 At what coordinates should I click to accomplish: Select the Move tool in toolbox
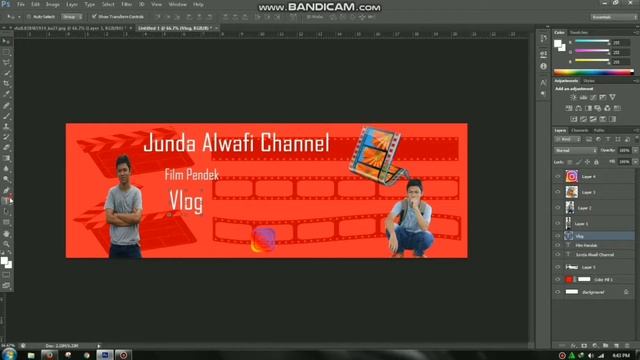pos(6,41)
